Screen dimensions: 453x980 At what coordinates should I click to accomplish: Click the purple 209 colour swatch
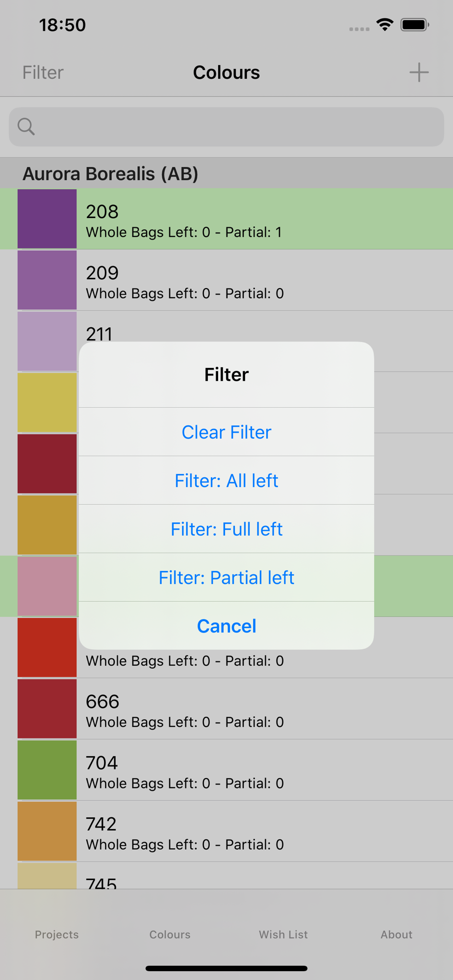[47, 280]
